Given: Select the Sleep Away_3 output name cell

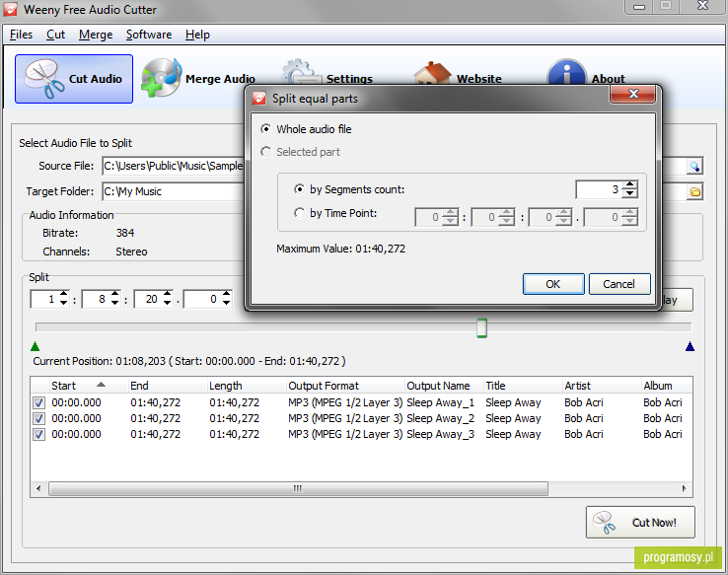Looking at the screenshot, I should tap(440, 434).
